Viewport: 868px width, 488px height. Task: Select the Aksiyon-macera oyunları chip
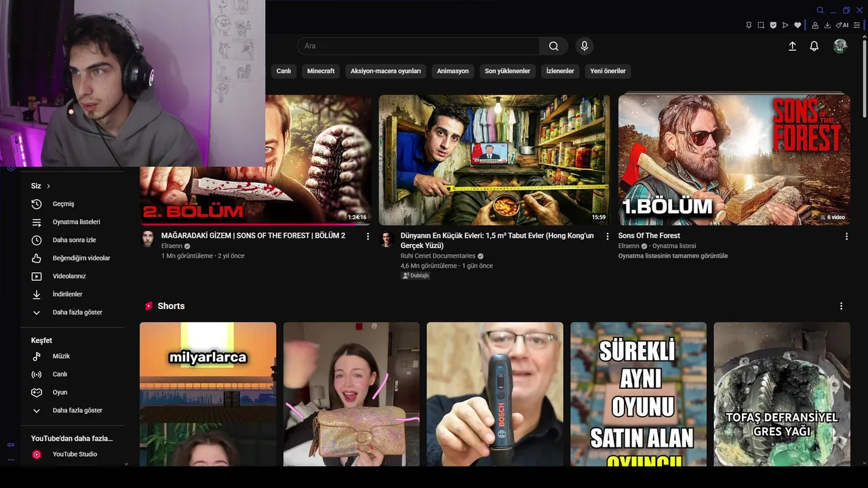pyautogui.click(x=386, y=71)
